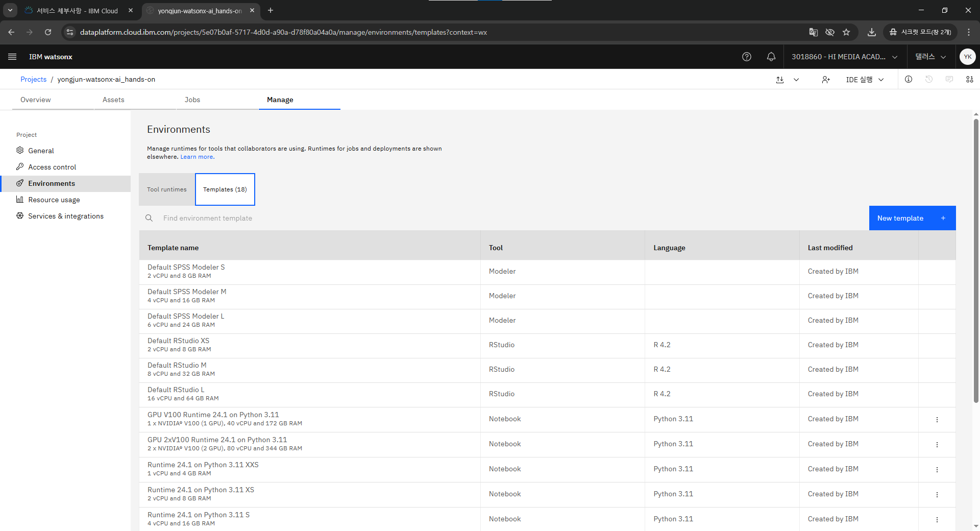This screenshot has width=980, height=531.
Task: Open the browser tab search dropdown arrow
Action: [x=10, y=10]
